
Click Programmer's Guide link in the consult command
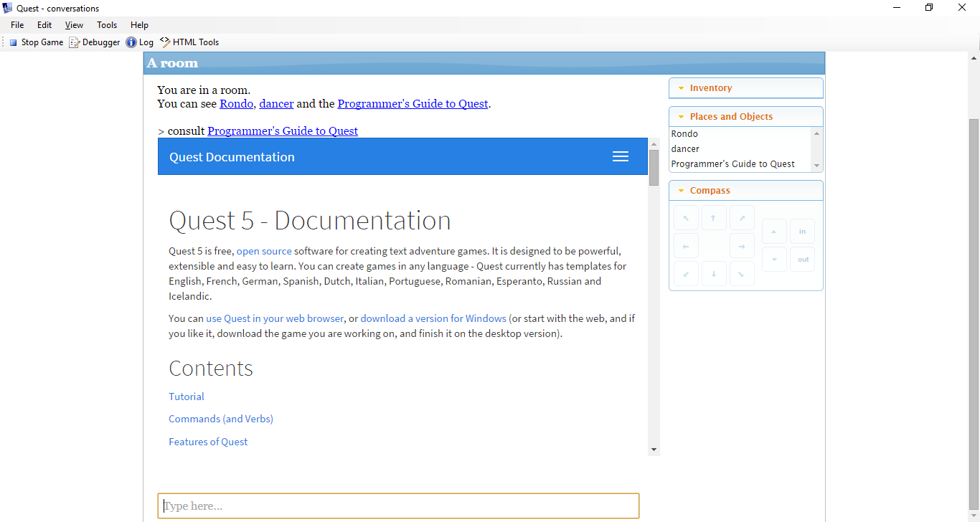[283, 131]
